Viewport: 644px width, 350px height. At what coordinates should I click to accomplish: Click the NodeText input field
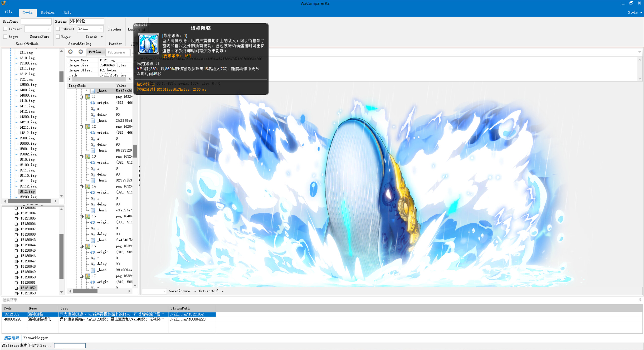(36, 21)
